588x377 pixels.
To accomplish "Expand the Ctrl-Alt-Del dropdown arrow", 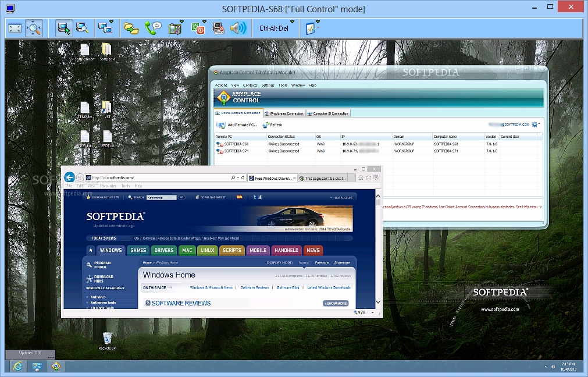I will pyautogui.click(x=292, y=22).
